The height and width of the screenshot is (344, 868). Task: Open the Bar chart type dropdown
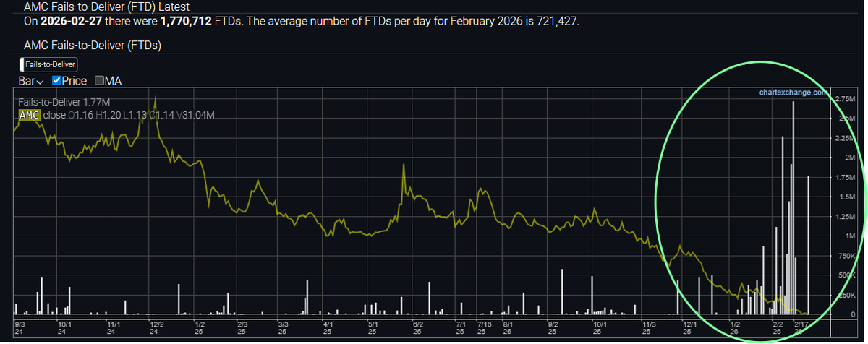click(30, 80)
